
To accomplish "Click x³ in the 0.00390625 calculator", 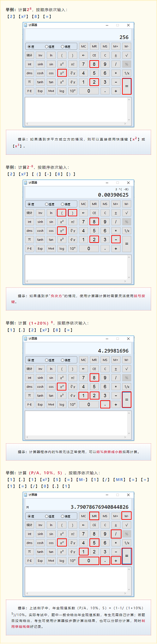I will click(62, 240).
